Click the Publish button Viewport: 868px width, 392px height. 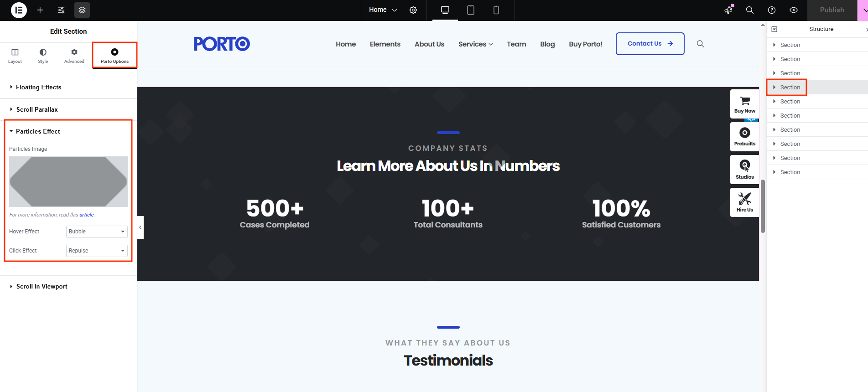tap(832, 10)
